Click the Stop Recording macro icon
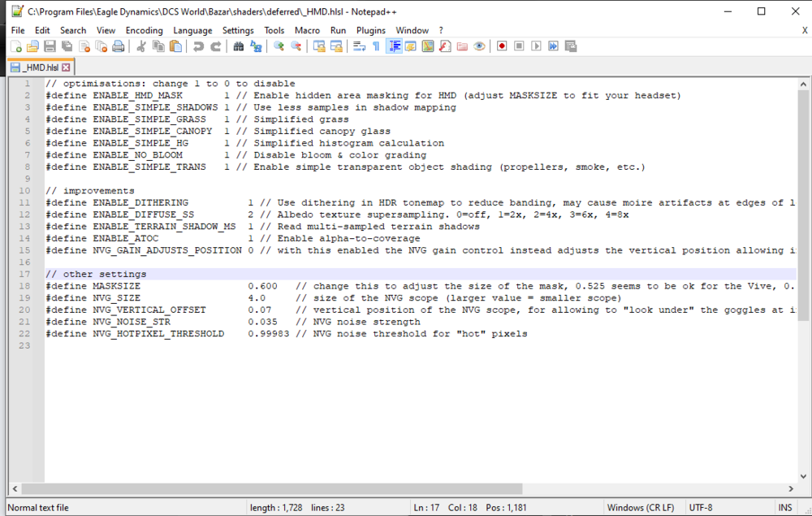This screenshot has width=812, height=516. tap(519, 46)
